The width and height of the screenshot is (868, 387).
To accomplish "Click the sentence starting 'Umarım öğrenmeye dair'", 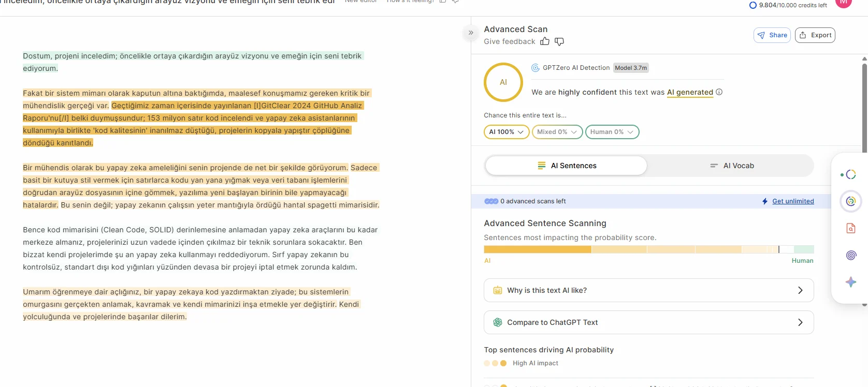I will coord(186,298).
